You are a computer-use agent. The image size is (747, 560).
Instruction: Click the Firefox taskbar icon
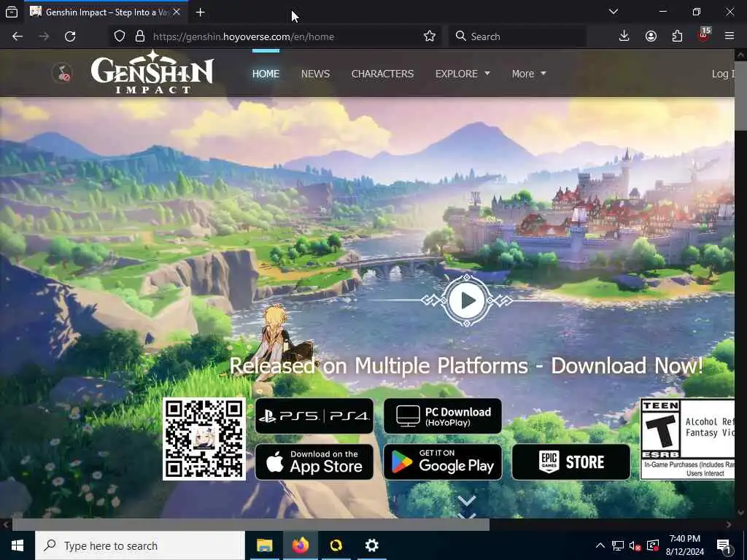(x=300, y=545)
